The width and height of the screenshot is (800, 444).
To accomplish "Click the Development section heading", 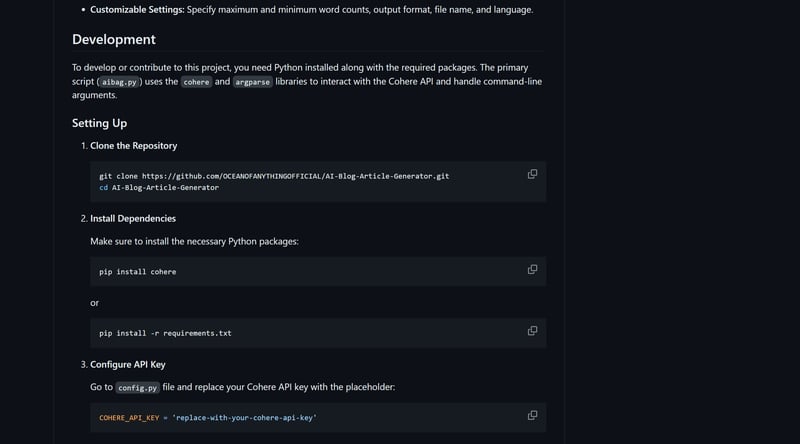I will coord(113,39).
